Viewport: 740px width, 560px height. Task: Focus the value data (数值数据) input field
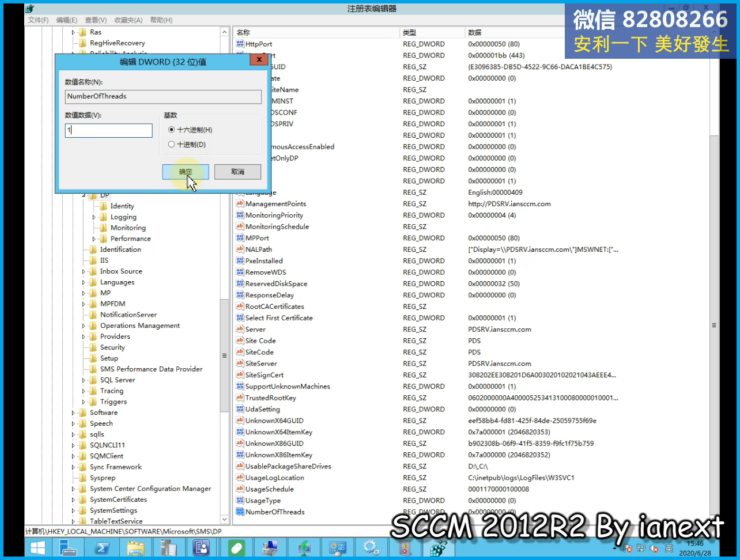click(109, 130)
